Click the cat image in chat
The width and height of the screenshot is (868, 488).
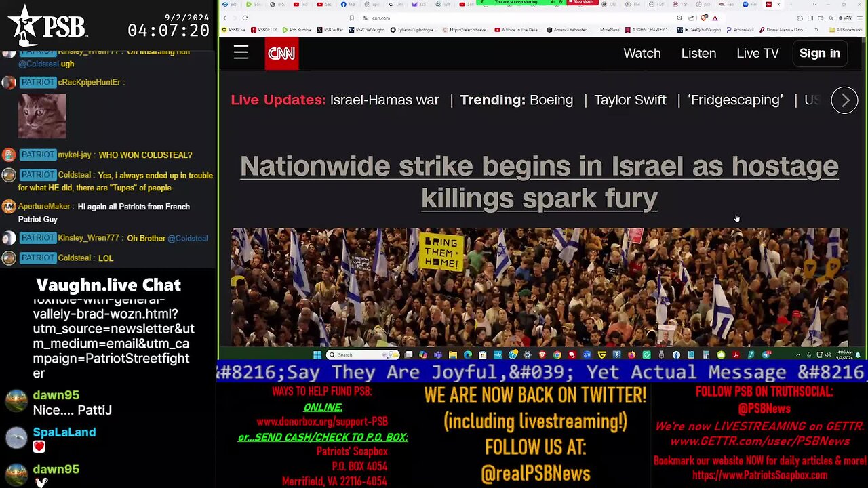tap(42, 115)
